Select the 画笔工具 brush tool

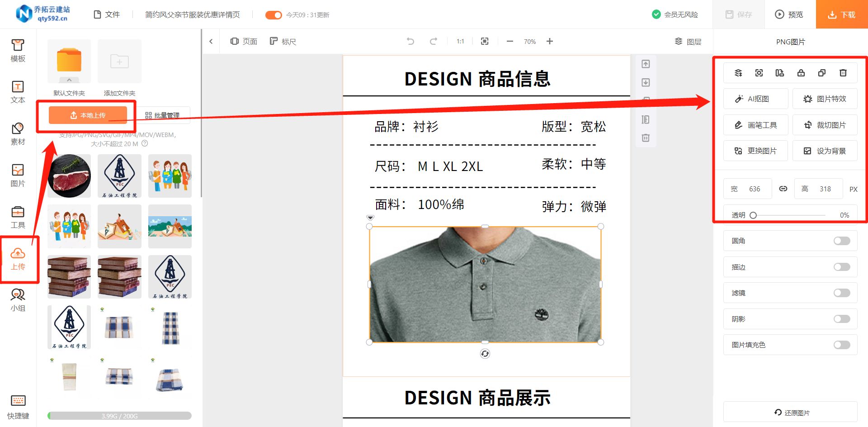coord(755,125)
